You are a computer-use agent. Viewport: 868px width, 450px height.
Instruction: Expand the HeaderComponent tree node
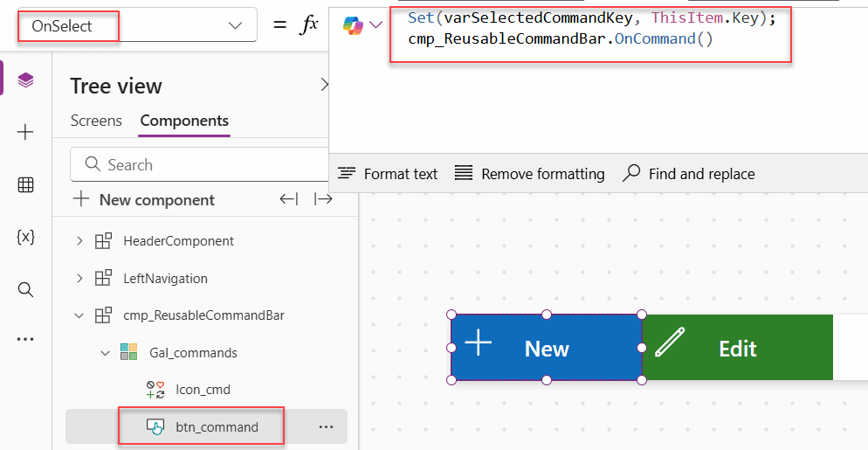[x=79, y=241]
